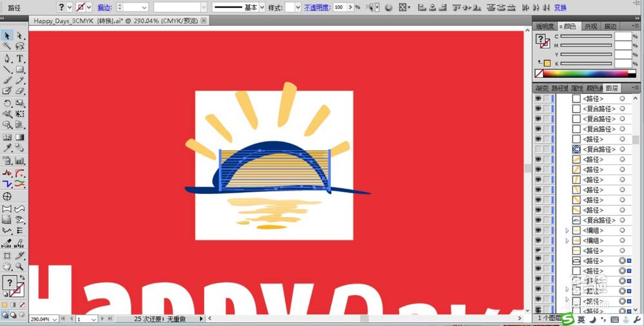This screenshot has height=326, width=644.
Task: Open the fill color dropdown in control bar
Action: pyautogui.click(x=70, y=7)
